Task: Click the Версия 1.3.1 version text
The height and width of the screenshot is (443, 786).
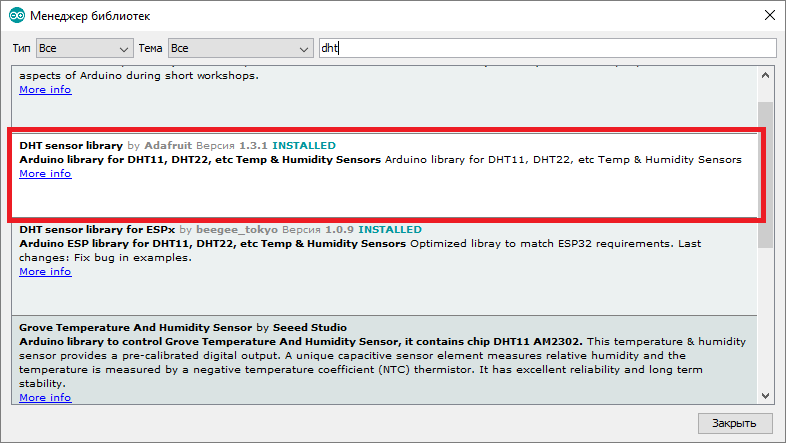Action: [x=232, y=145]
